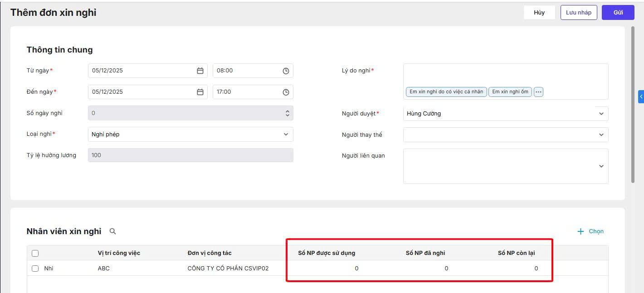Check the box for employee Nhi
Screen dimensions: 644x293
[x=35, y=269]
